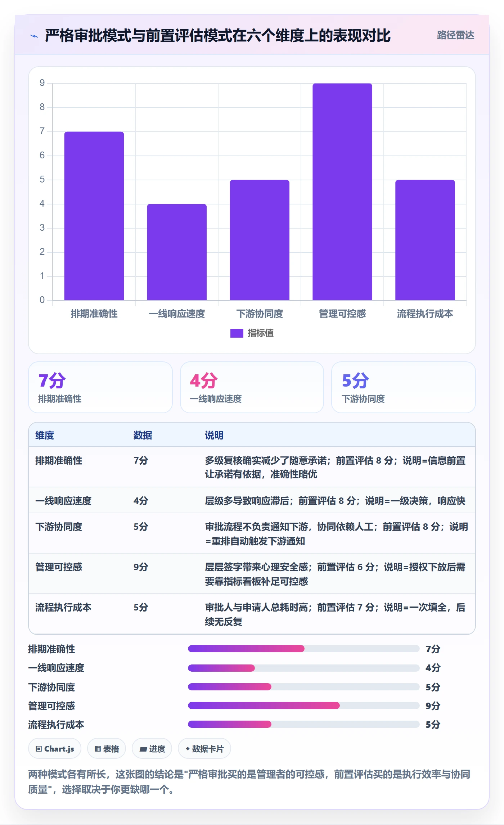
Task: Open the 7分 排期准确性 stat card
Action: tap(100, 387)
